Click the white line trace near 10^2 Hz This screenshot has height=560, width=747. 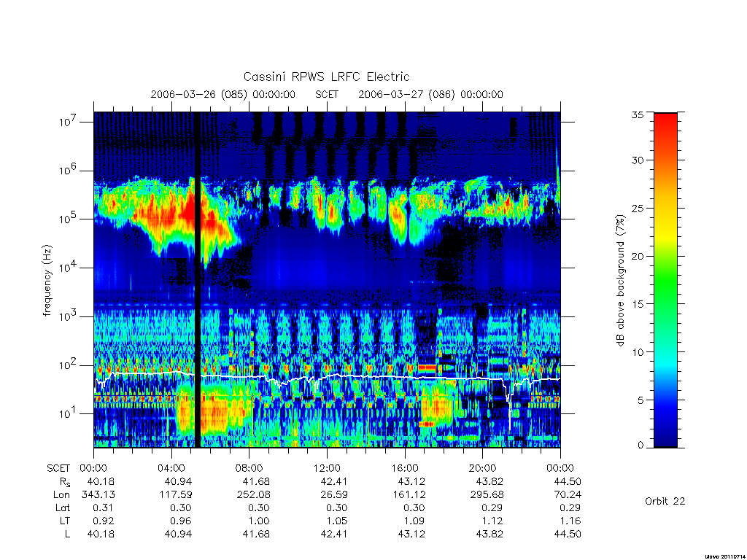327,377
